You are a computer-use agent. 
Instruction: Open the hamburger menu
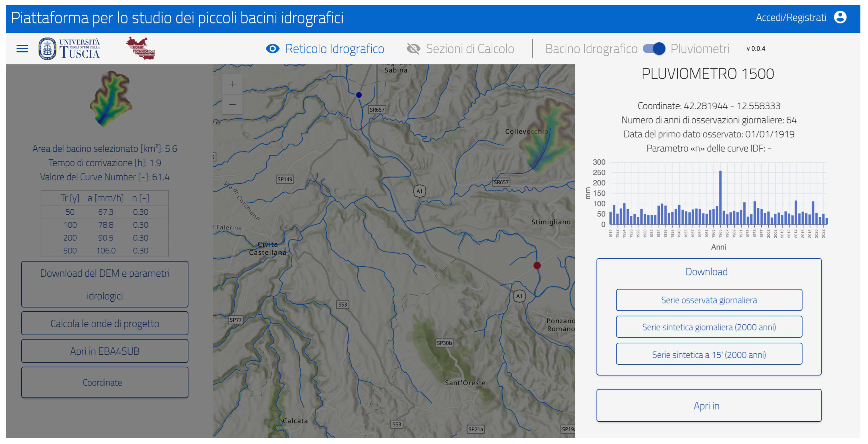(x=22, y=49)
